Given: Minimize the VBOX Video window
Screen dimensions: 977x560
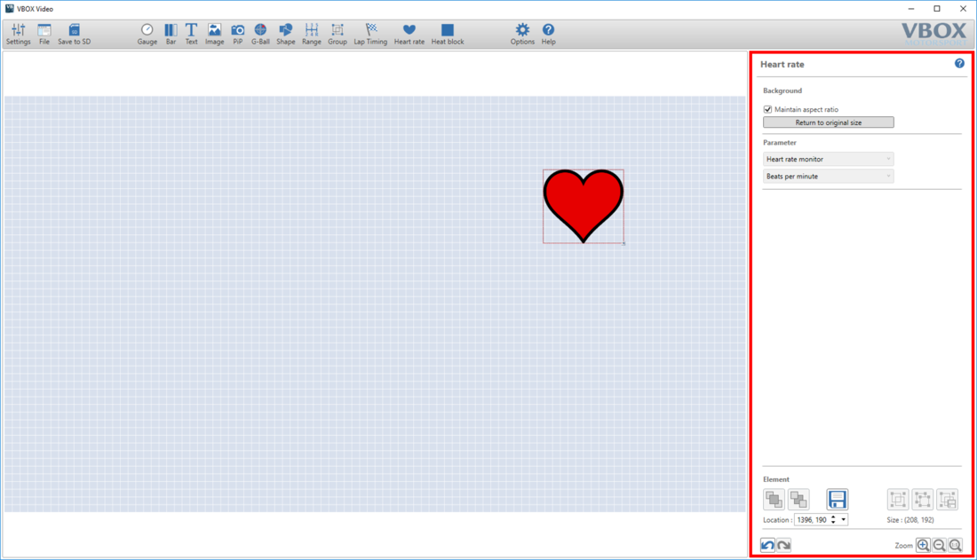Looking at the screenshot, I should point(911,9).
